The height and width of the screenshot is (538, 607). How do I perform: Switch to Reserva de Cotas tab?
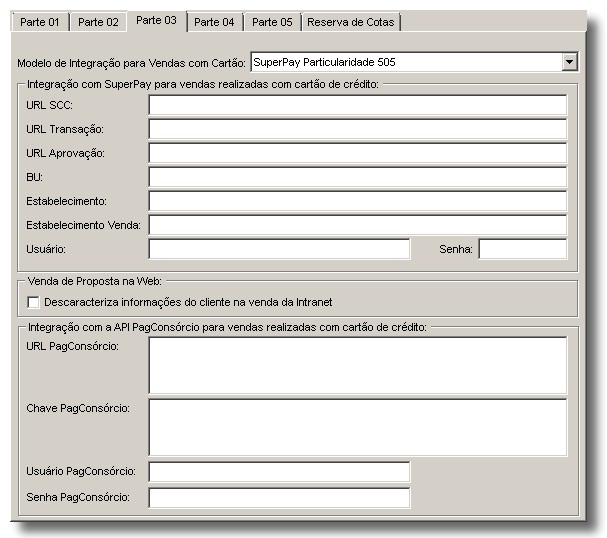(x=351, y=22)
